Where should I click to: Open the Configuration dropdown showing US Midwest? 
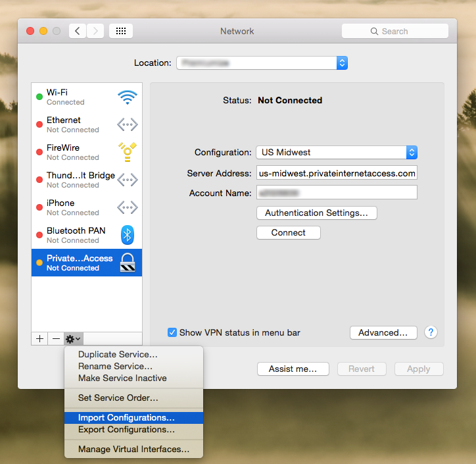(x=337, y=152)
